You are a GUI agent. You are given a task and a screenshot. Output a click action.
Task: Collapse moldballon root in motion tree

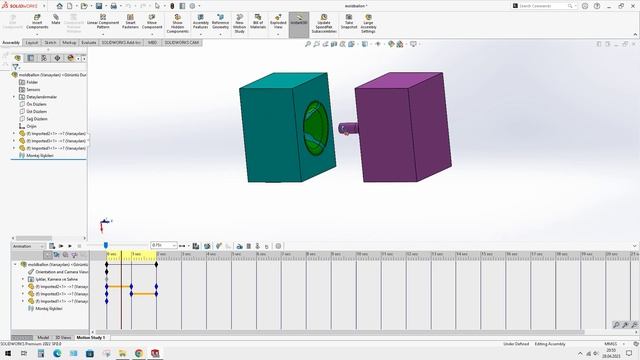[16, 264]
